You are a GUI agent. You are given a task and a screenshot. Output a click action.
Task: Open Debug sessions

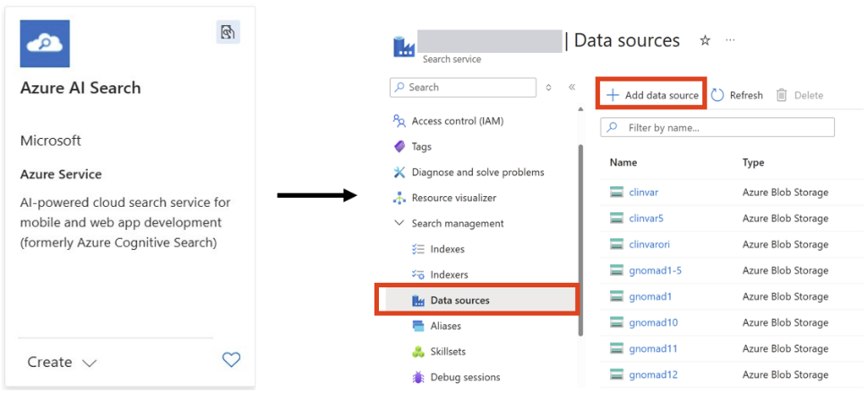pyautogui.click(x=465, y=378)
